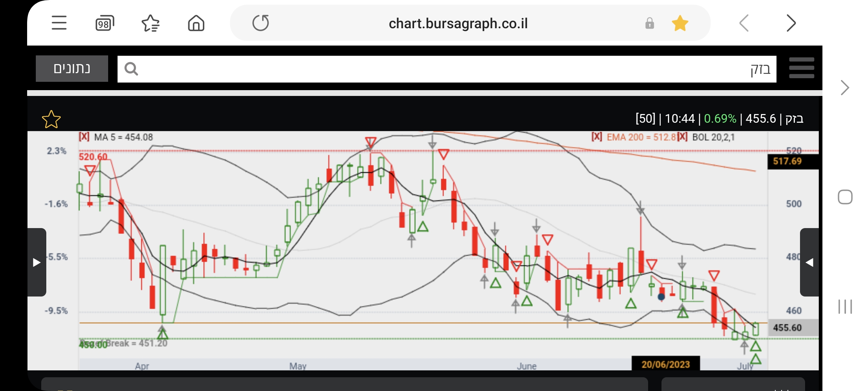Image resolution: width=868 pixels, height=391 pixels.
Task: Open the edge panel chevron handle
Action: 845,88
